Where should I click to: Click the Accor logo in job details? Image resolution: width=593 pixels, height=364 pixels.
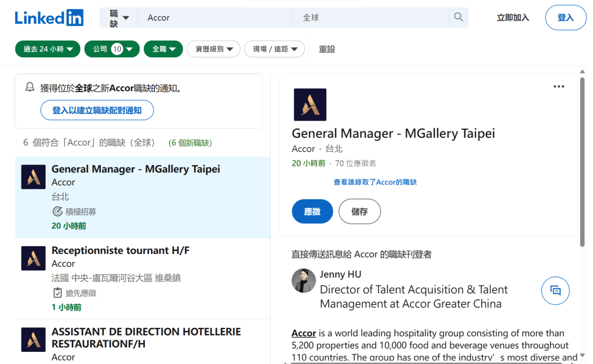pos(310,105)
